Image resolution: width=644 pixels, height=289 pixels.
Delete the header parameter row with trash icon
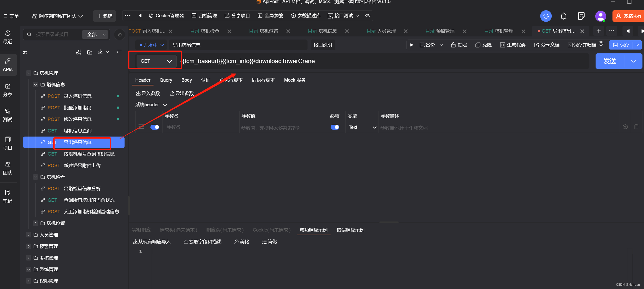pos(636,127)
